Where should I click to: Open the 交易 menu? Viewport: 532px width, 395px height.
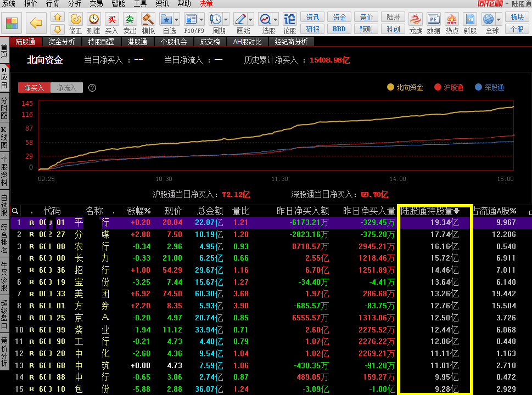point(96,3)
